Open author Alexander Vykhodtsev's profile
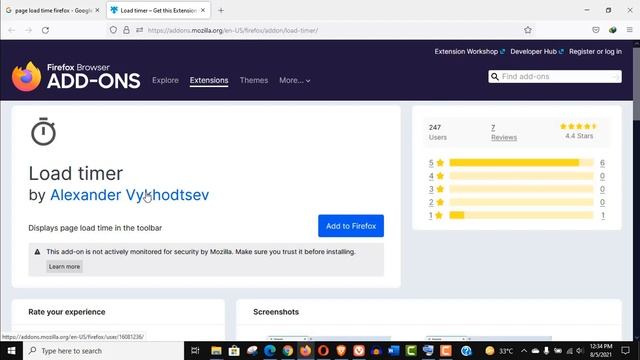 129,195
